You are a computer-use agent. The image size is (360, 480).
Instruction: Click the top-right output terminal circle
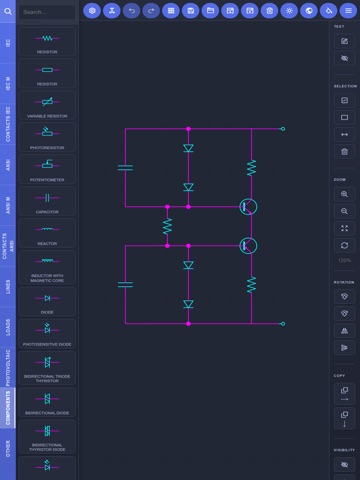(x=283, y=129)
